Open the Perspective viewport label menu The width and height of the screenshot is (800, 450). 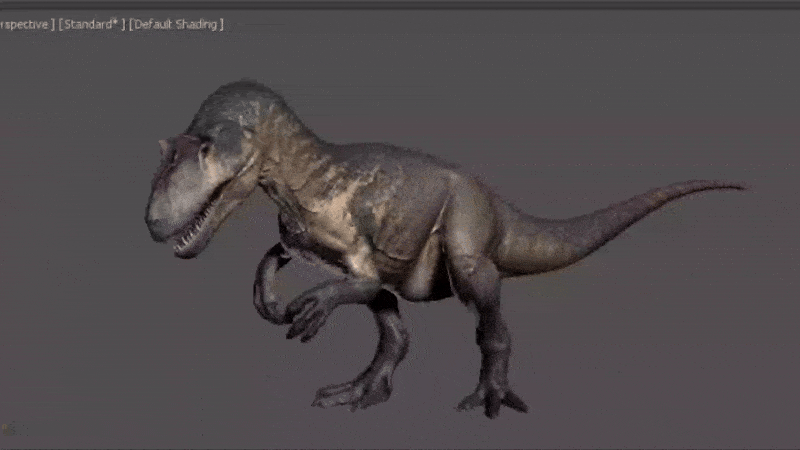pos(25,24)
